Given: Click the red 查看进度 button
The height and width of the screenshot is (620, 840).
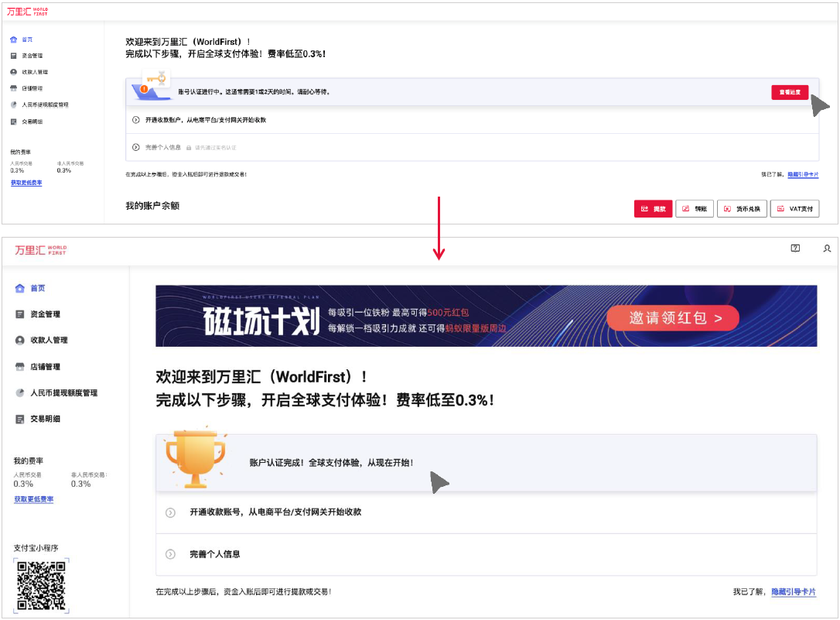Looking at the screenshot, I should point(790,92).
